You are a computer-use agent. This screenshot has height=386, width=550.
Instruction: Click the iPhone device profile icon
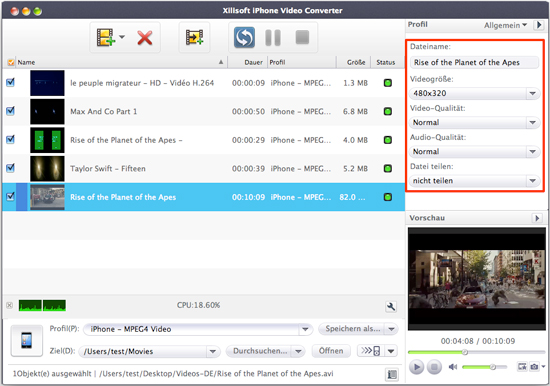pyautogui.click(x=27, y=340)
